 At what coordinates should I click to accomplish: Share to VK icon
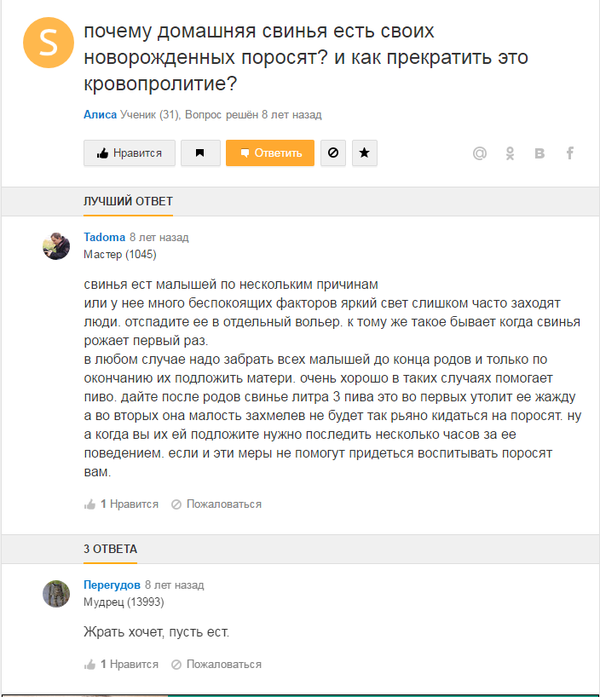click(x=540, y=153)
